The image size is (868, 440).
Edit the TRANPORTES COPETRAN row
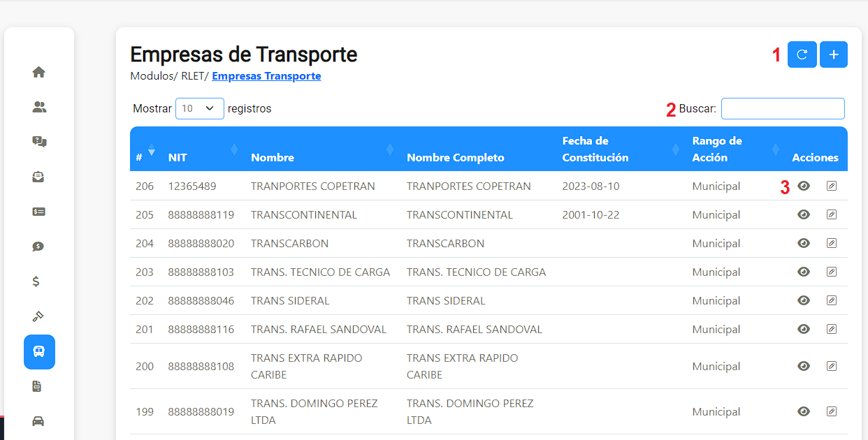[831, 186]
